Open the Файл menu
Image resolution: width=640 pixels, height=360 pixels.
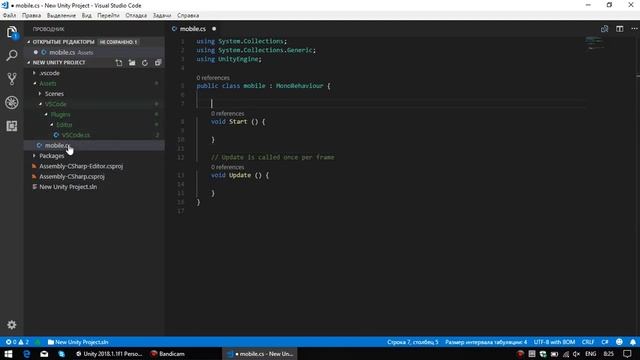point(9,16)
